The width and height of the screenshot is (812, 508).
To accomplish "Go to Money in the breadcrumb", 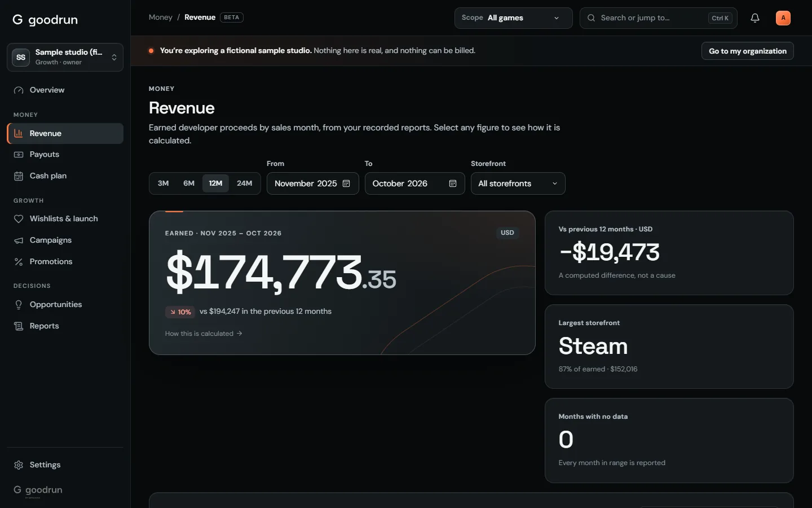I will [161, 17].
